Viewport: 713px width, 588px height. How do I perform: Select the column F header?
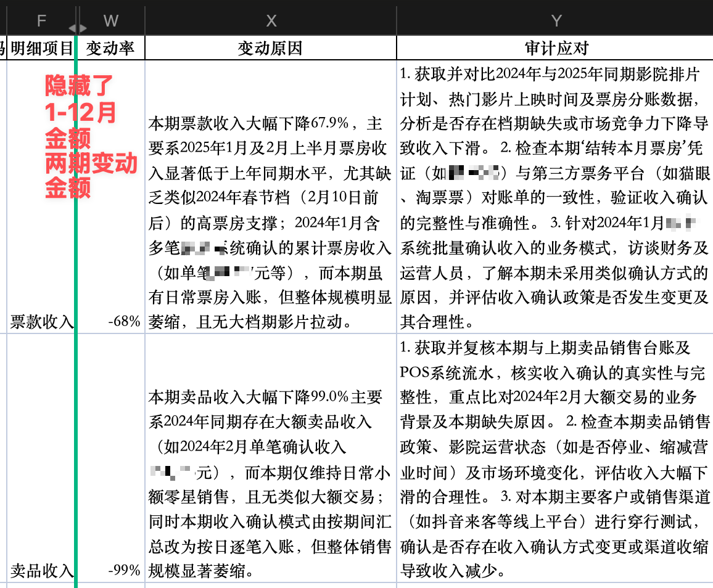tap(41, 21)
